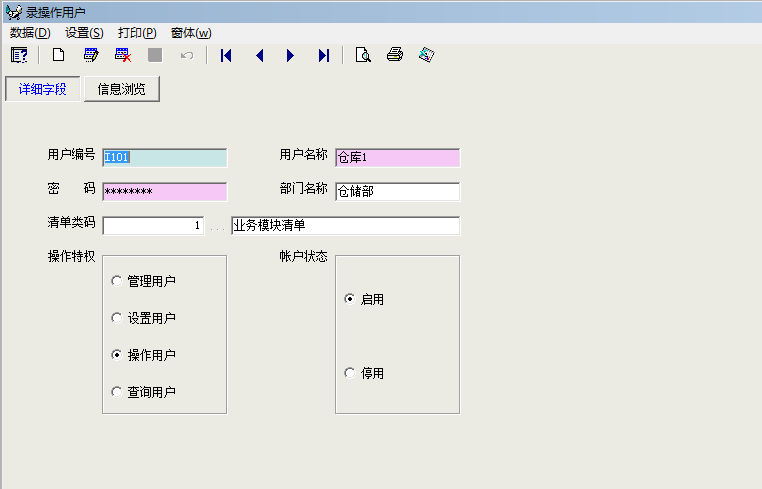Jump to the first record
Screen dimensions: 762x489
[x=226, y=55]
